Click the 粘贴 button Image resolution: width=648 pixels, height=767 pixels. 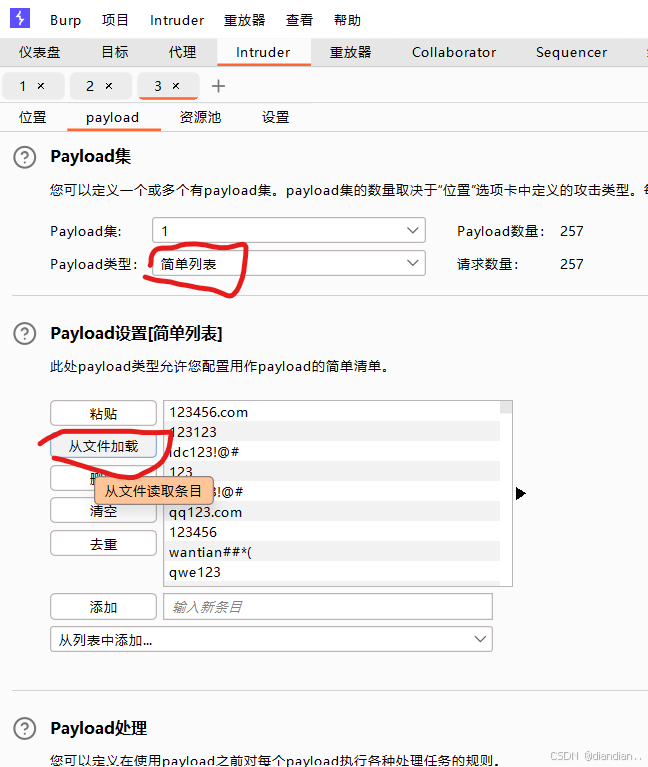coord(103,413)
